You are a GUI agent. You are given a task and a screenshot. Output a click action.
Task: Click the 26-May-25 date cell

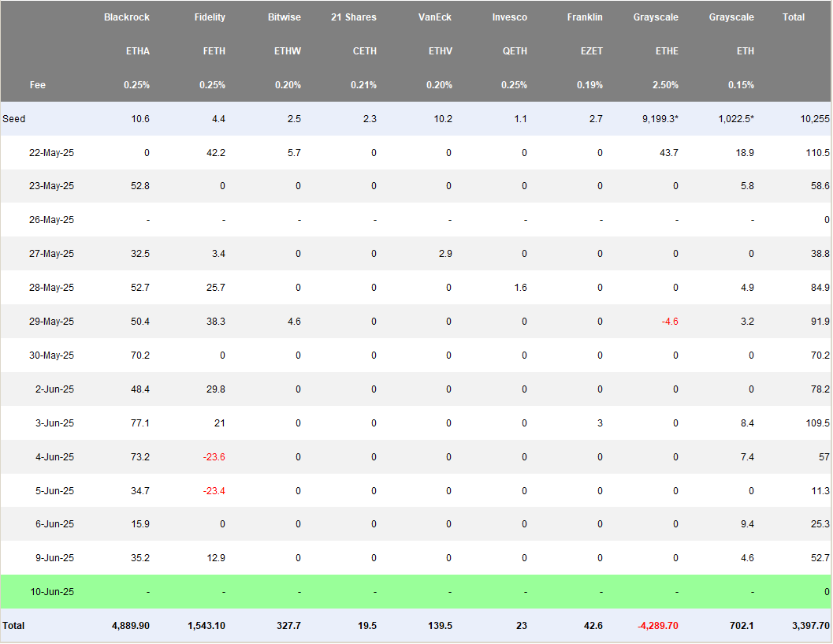pos(51,220)
